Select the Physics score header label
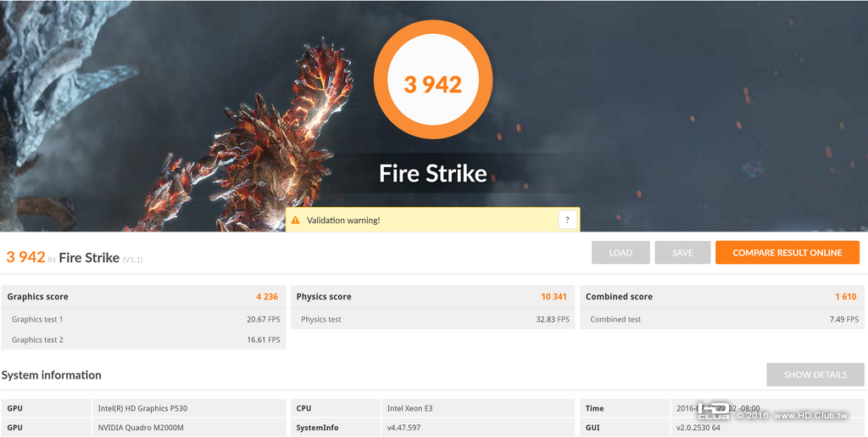Viewport: 868px width, 437px height. [x=324, y=297]
